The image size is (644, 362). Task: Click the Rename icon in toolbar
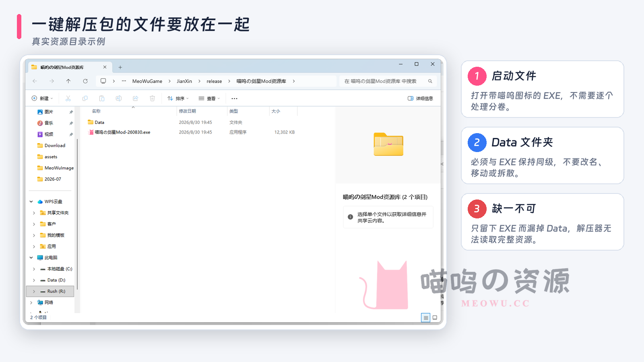tap(119, 99)
